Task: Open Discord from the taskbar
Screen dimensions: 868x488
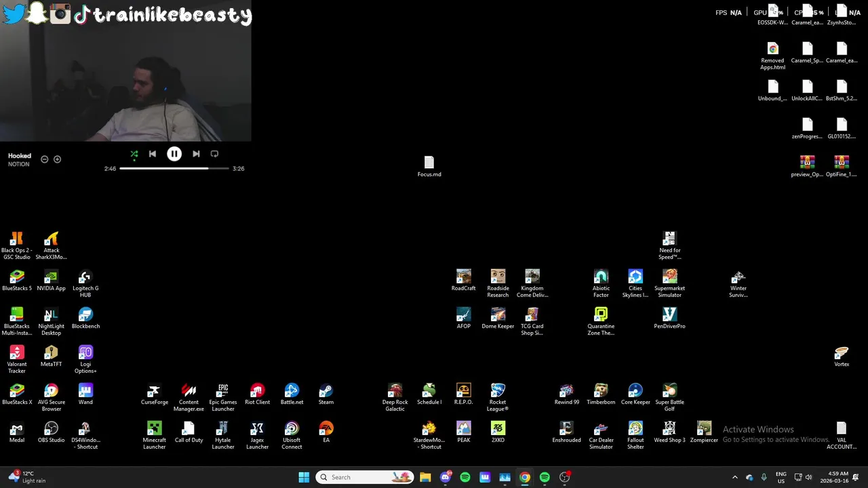Action: pos(446,477)
